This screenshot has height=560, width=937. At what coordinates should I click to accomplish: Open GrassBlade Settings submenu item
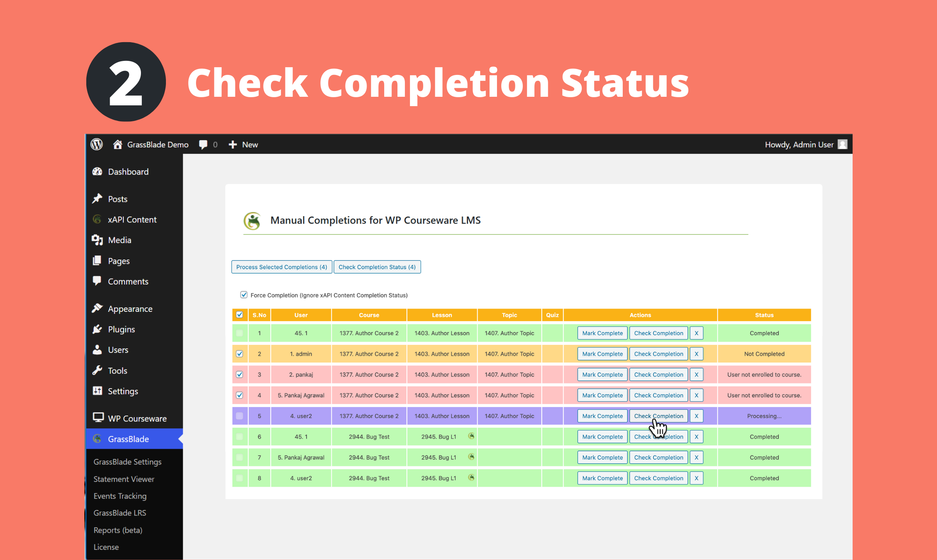[127, 462]
